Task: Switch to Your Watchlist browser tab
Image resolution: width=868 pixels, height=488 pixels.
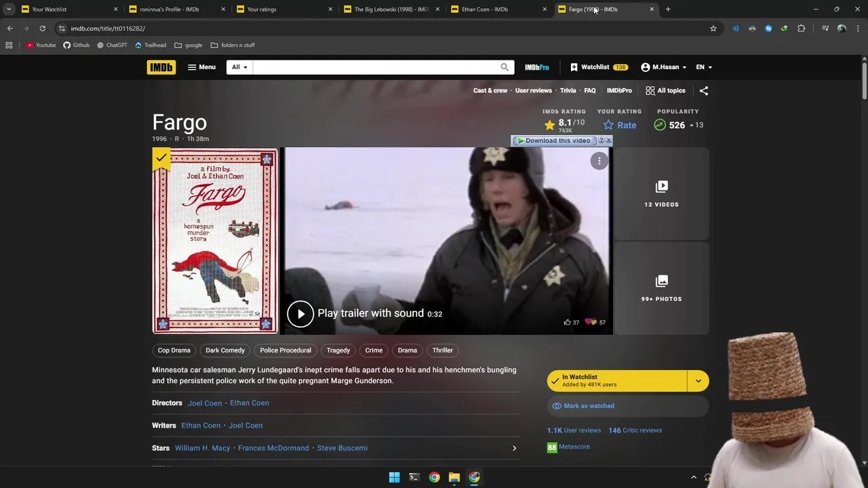Action: (68, 9)
